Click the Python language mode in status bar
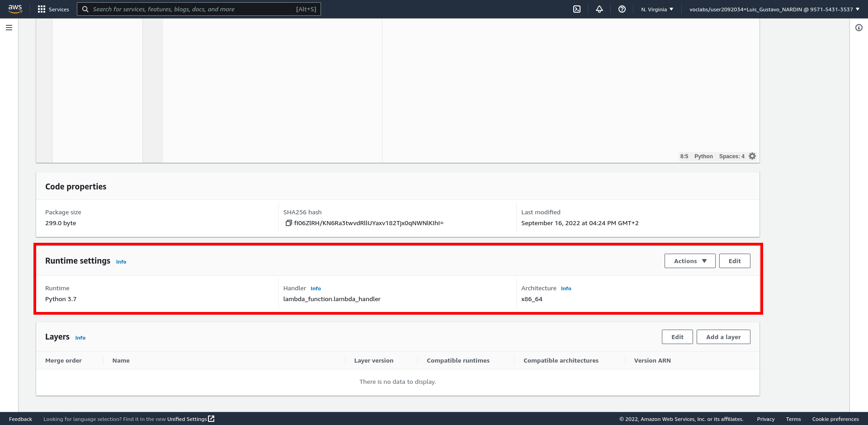The width and height of the screenshot is (868, 425). click(703, 156)
